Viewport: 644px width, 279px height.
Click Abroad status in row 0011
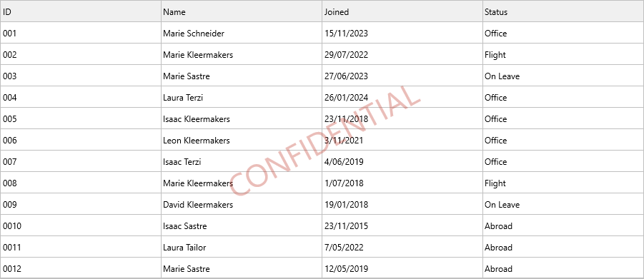pos(563,248)
